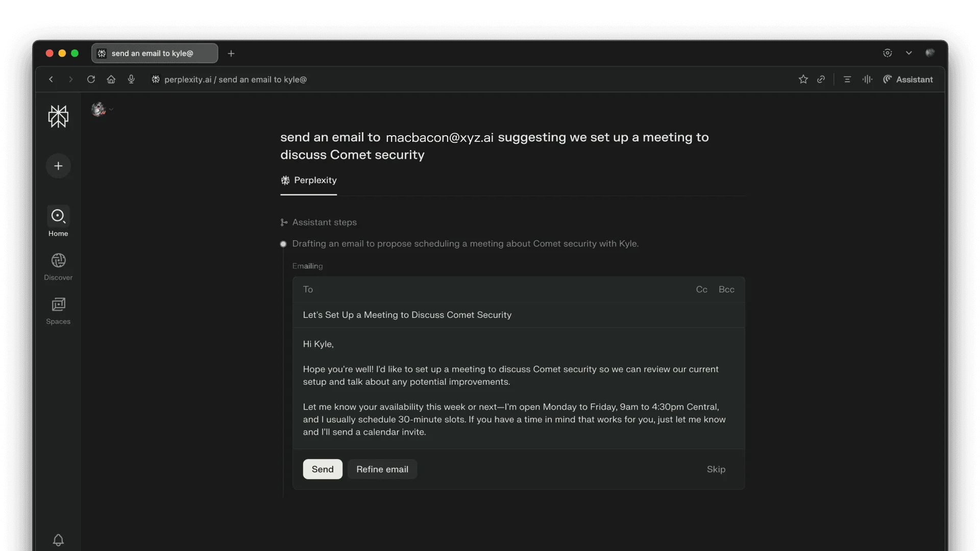This screenshot has width=980, height=551.
Task: Start voice mode with the waveform icon
Action: [867, 80]
